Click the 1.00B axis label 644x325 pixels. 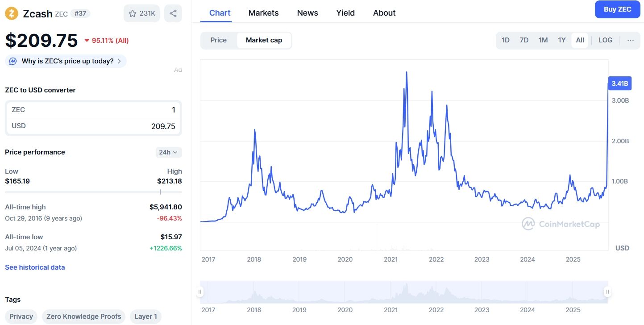pos(620,181)
